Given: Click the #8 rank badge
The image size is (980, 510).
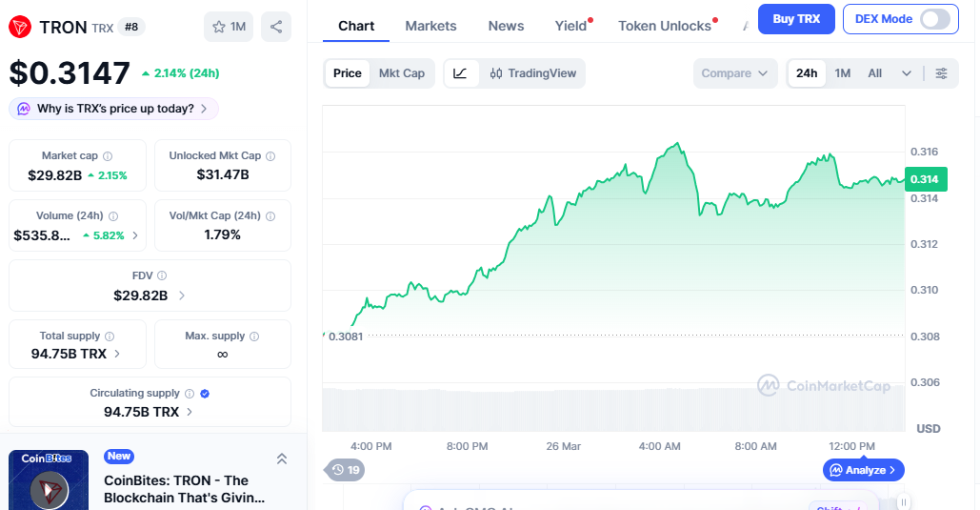Looking at the screenshot, I should [131, 27].
